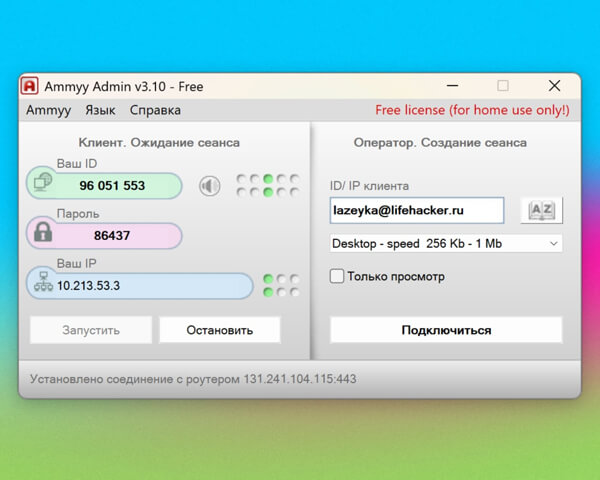Click the network icon beside Ваш IP
This screenshot has width=600, height=480.
(x=42, y=285)
